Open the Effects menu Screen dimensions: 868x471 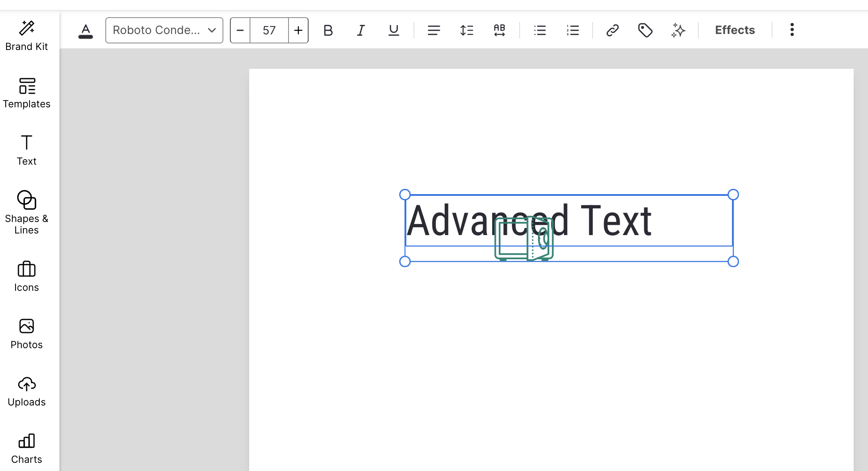tap(735, 30)
